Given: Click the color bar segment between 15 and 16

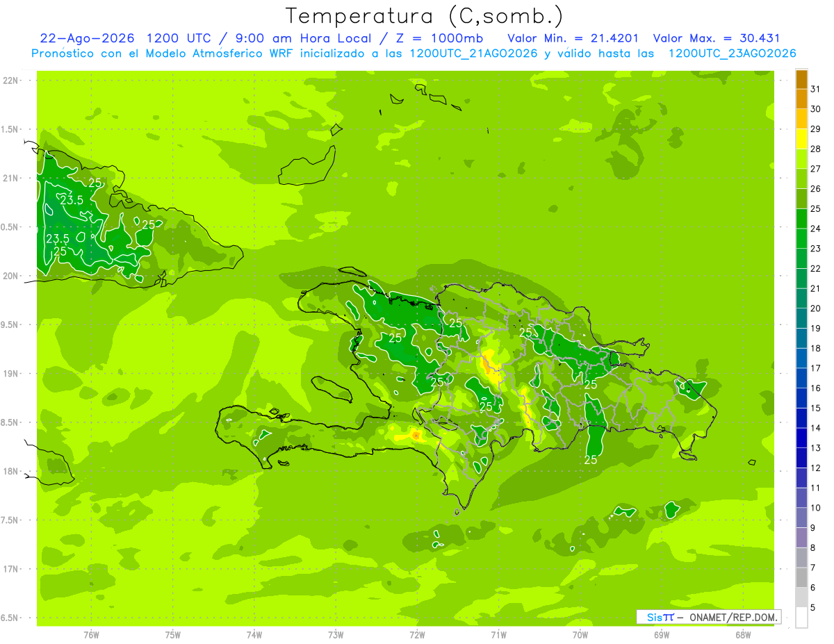Looking at the screenshot, I should 801,398.
